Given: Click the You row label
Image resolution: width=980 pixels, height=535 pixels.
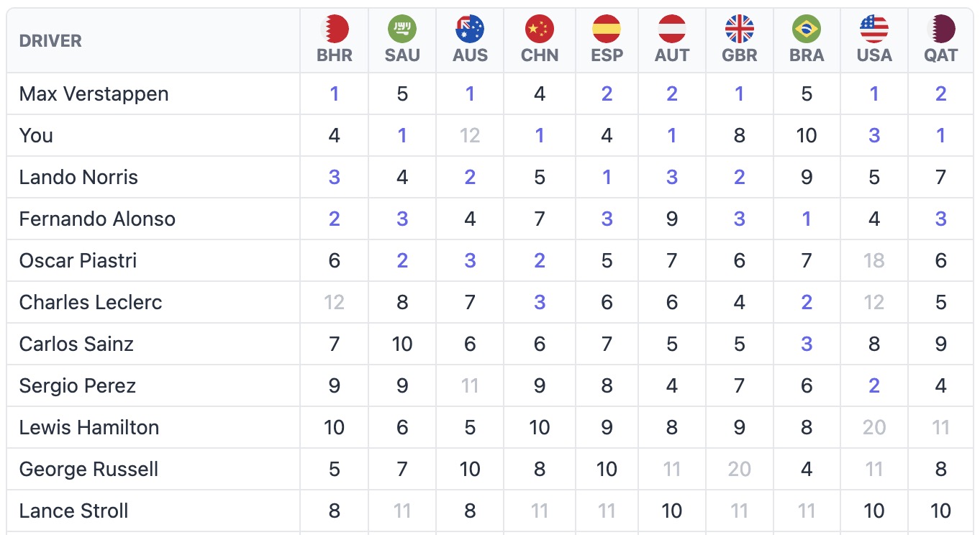Looking at the screenshot, I should click(36, 135).
